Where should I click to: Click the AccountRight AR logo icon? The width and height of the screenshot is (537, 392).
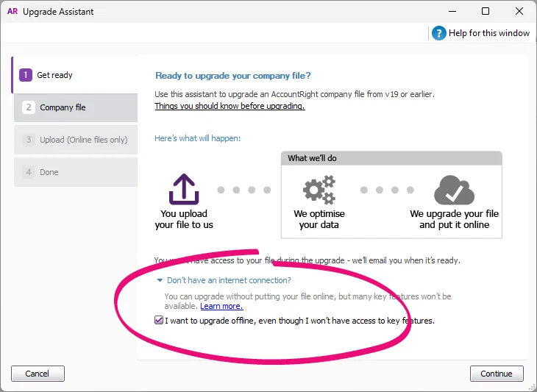(x=13, y=11)
